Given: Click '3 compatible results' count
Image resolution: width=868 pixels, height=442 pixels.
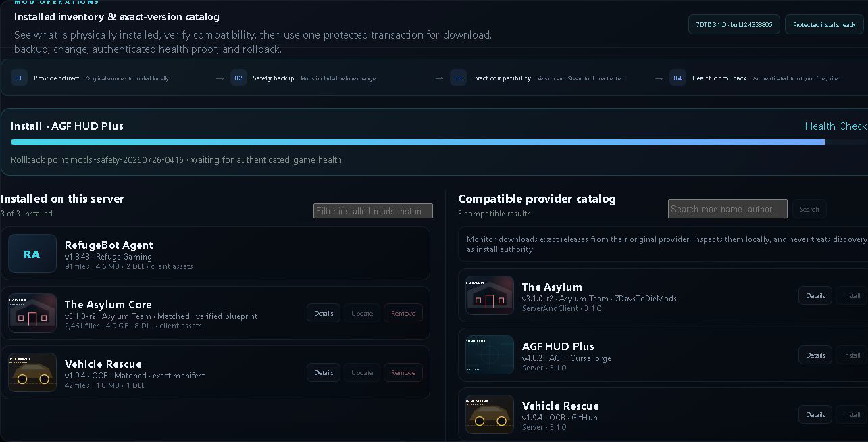Looking at the screenshot, I should tap(494, 213).
